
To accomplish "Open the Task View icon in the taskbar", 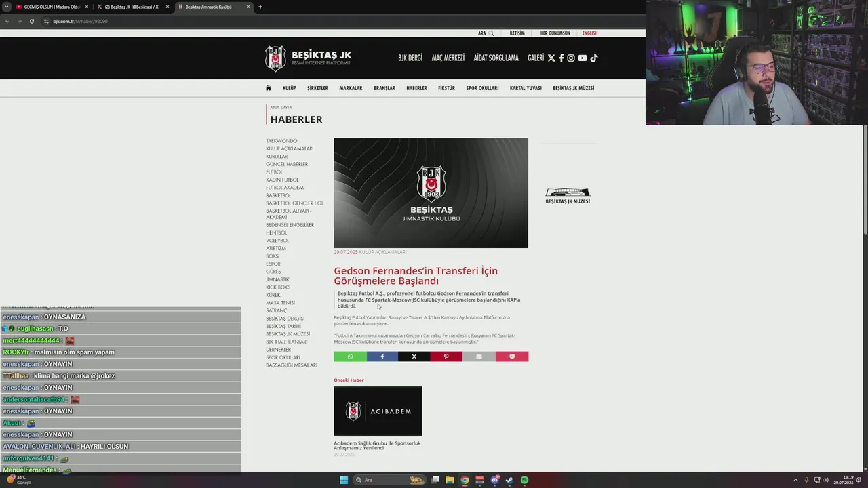I will pyautogui.click(x=435, y=480).
